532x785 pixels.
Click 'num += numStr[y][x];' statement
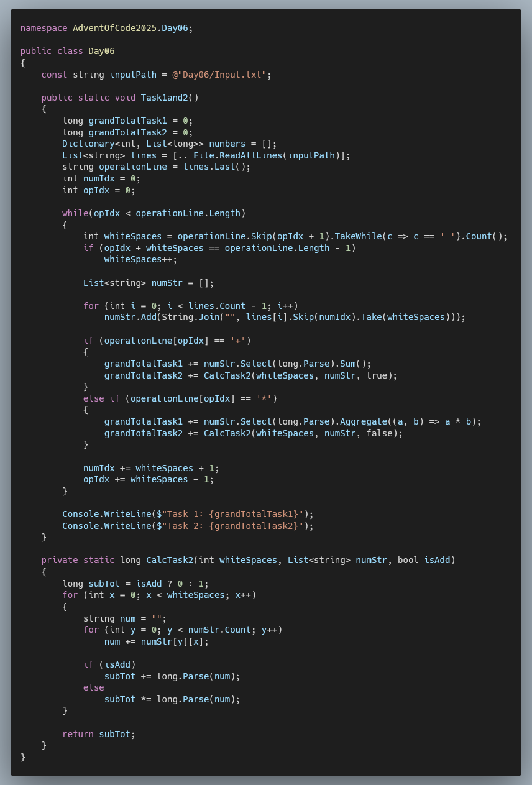pyautogui.click(x=156, y=641)
